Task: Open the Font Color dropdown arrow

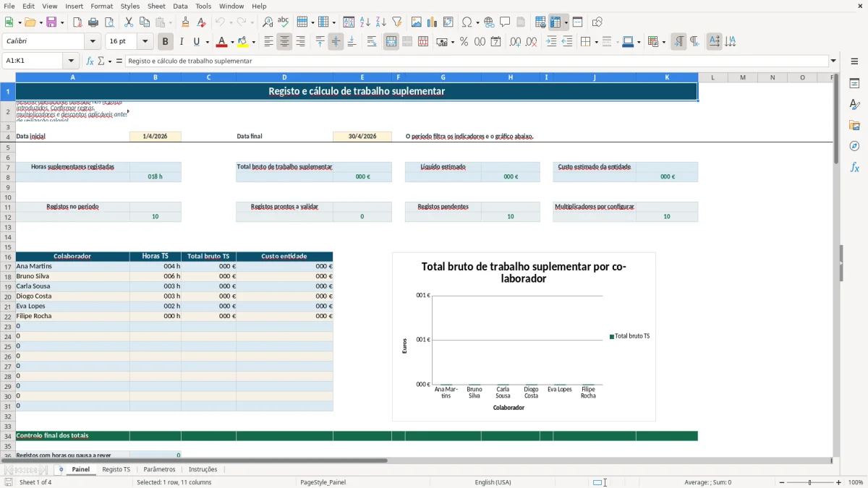Action: pos(232,42)
